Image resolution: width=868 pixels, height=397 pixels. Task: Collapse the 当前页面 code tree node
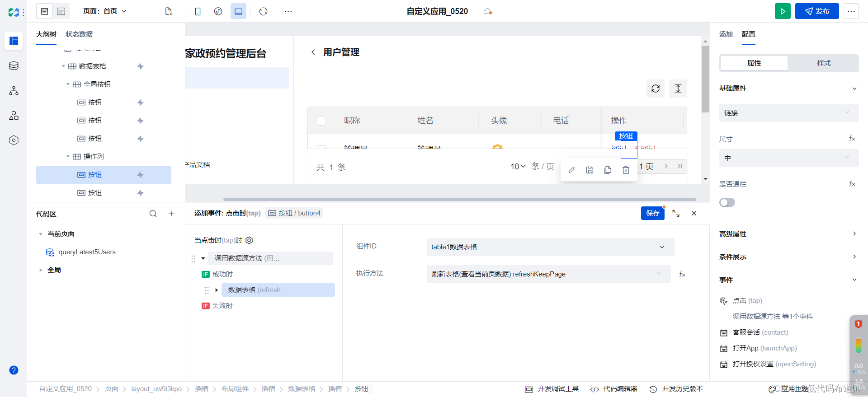click(40, 234)
